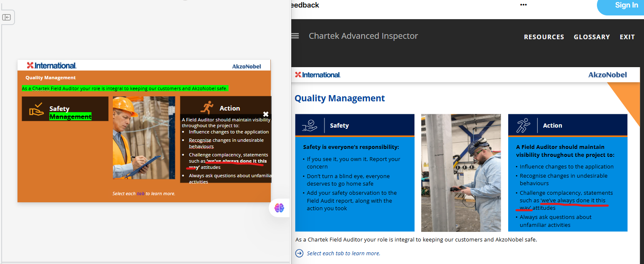Viewport: 644px width, 264px height.
Task: Click the green-highlighted Chartek Field Auditor sentence
Action: 125,88
